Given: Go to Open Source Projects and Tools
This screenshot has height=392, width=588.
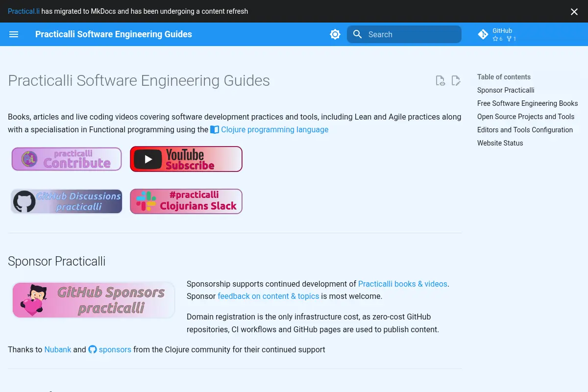Looking at the screenshot, I should [x=526, y=117].
